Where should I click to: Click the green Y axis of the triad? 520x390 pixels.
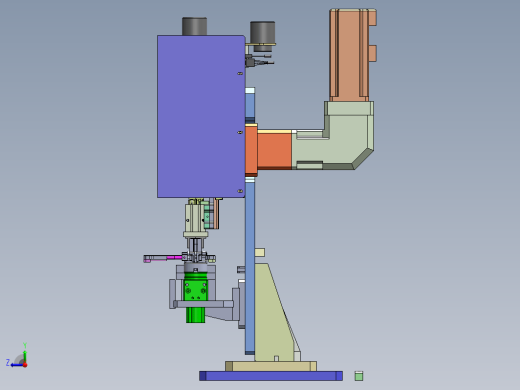pyautogui.click(x=25, y=355)
